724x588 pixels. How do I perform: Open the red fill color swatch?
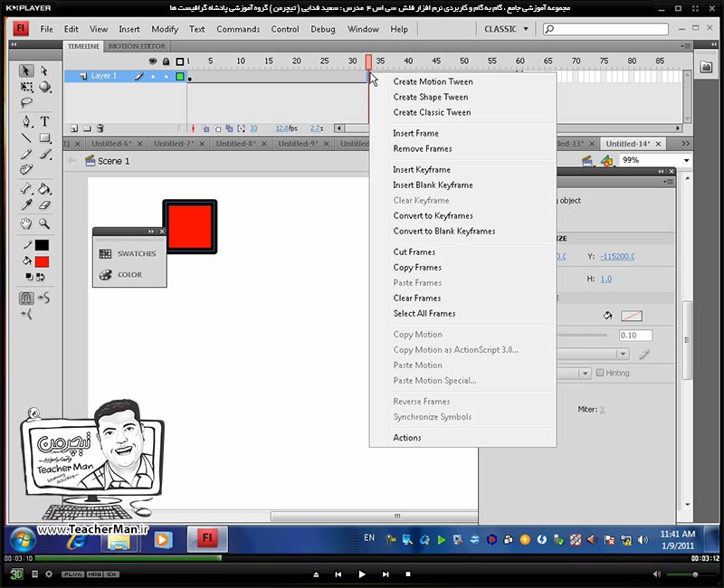pyautogui.click(x=42, y=261)
